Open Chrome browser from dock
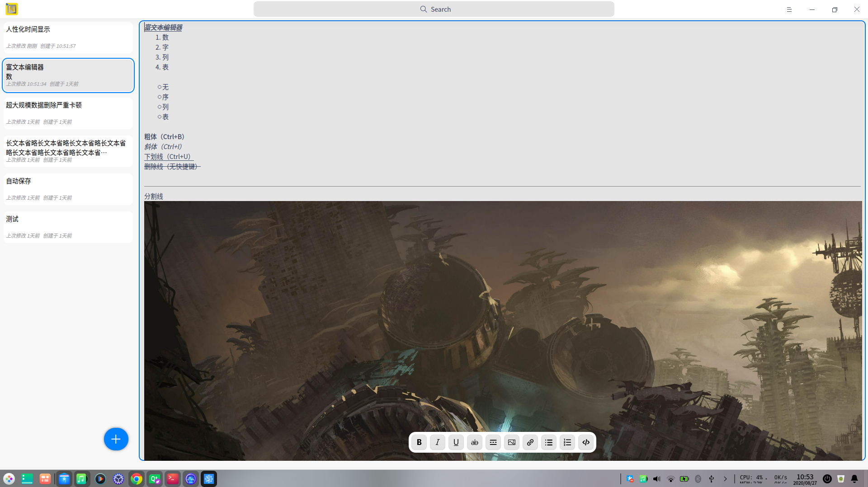The height and width of the screenshot is (487, 868). click(137, 479)
